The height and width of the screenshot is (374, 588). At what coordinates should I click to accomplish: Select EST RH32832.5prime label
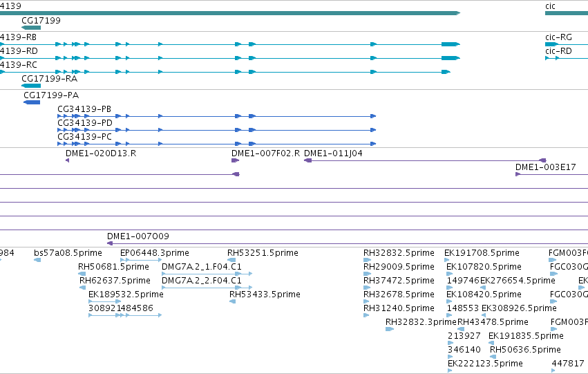[x=399, y=252]
